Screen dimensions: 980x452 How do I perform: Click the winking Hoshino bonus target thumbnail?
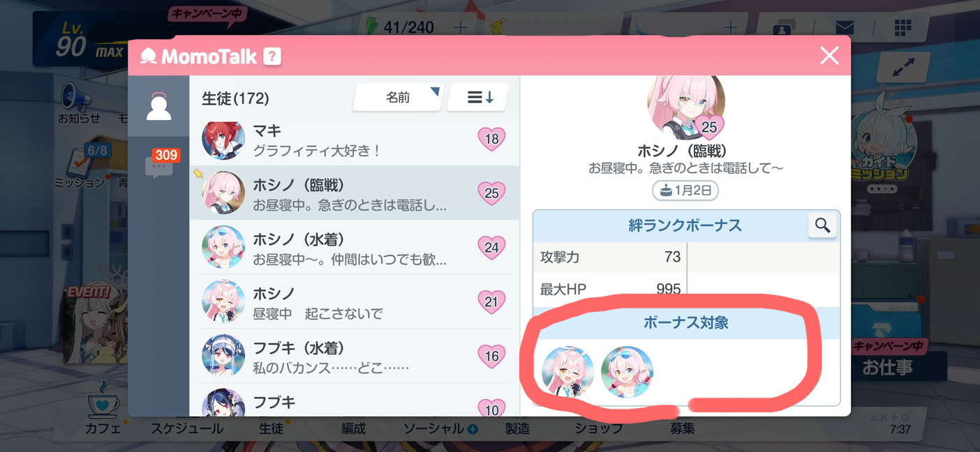click(567, 372)
